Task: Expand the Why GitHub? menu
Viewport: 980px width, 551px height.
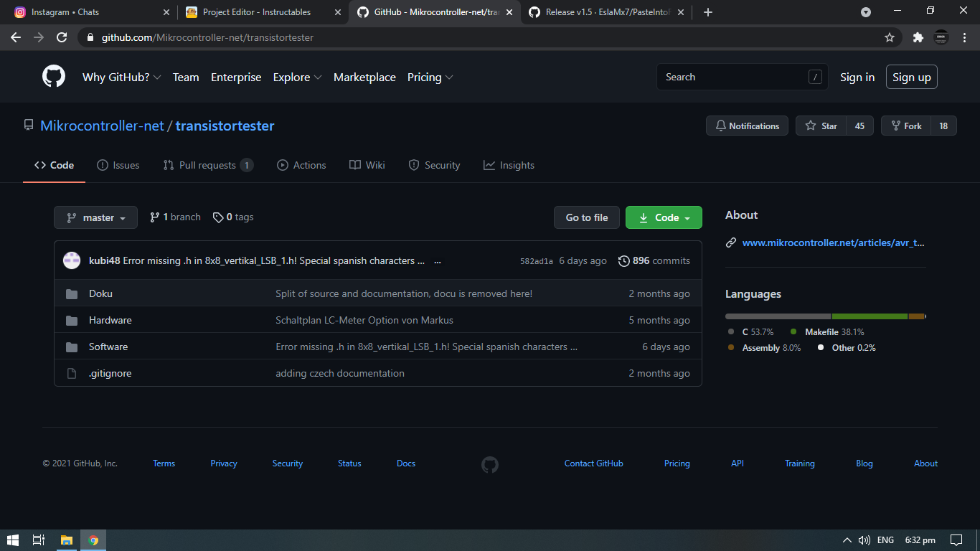Action: pos(121,77)
